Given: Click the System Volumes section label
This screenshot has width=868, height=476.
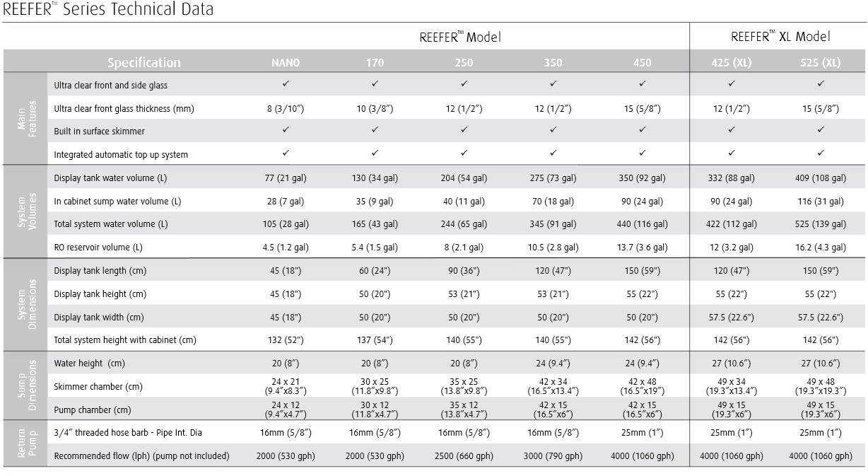Looking at the screenshot, I should click(x=25, y=211).
